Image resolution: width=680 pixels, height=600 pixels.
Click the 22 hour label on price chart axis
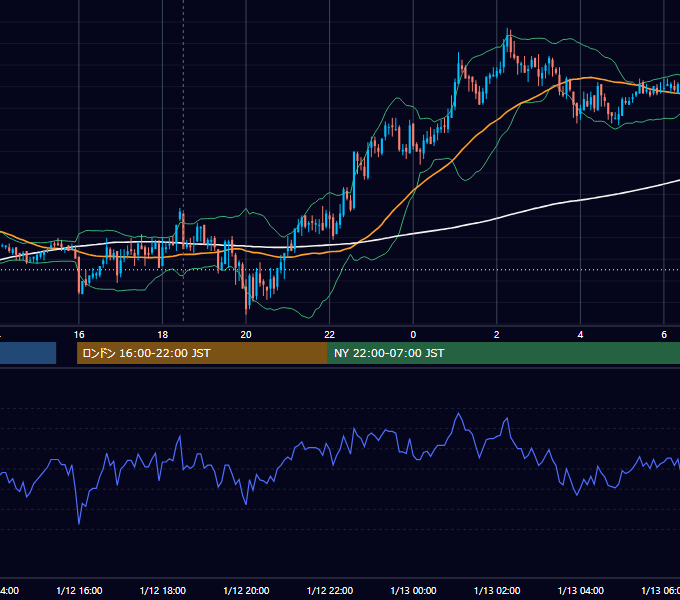pyautogui.click(x=330, y=335)
